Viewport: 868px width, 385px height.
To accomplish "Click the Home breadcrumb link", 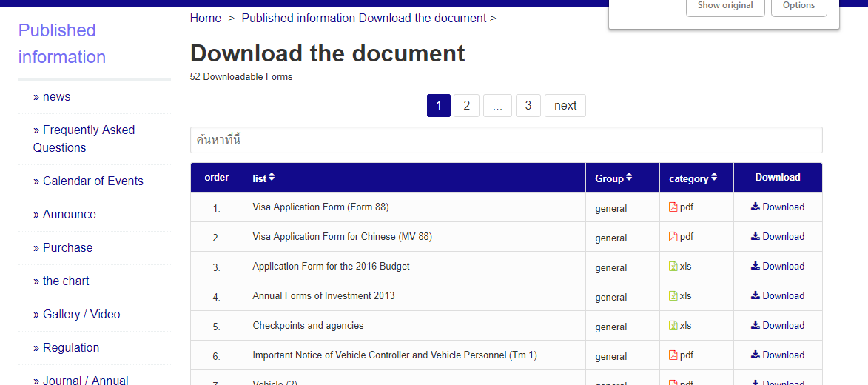I will click(x=206, y=19).
